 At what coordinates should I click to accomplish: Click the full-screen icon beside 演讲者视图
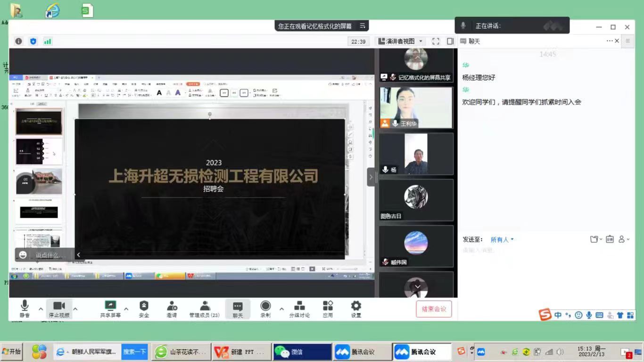436,41
